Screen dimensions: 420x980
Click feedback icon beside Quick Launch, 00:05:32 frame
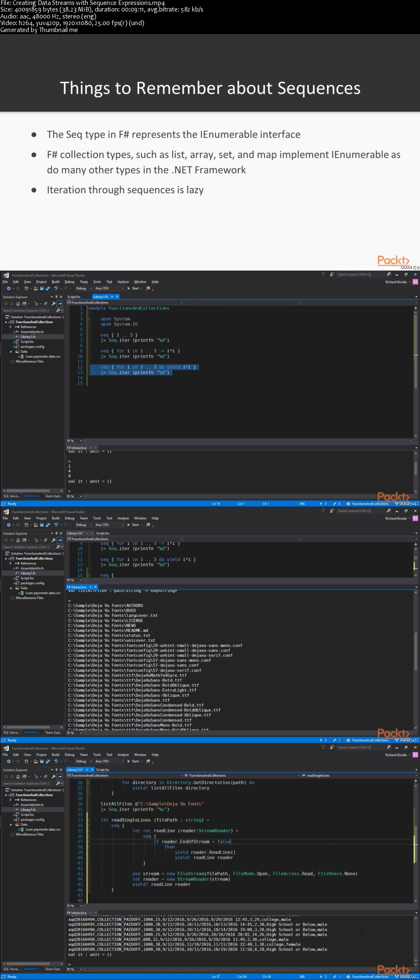332,511
